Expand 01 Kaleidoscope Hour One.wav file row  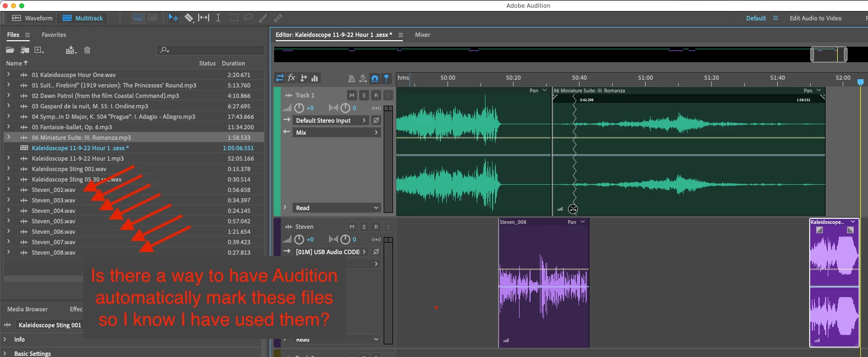pyautogui.click(x=8, y=74)
